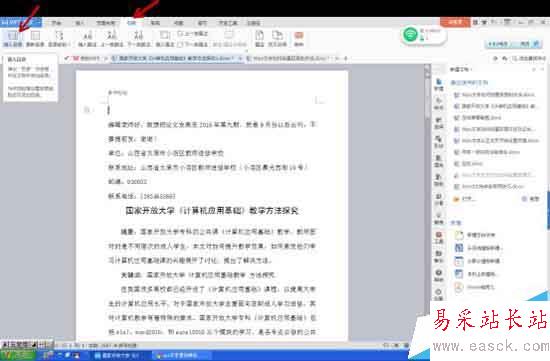Click next endnote (下一条尾注) in ribbon
Image resolution: width=550 pixels, height=361 pixels.
click(x=193, y=45)
